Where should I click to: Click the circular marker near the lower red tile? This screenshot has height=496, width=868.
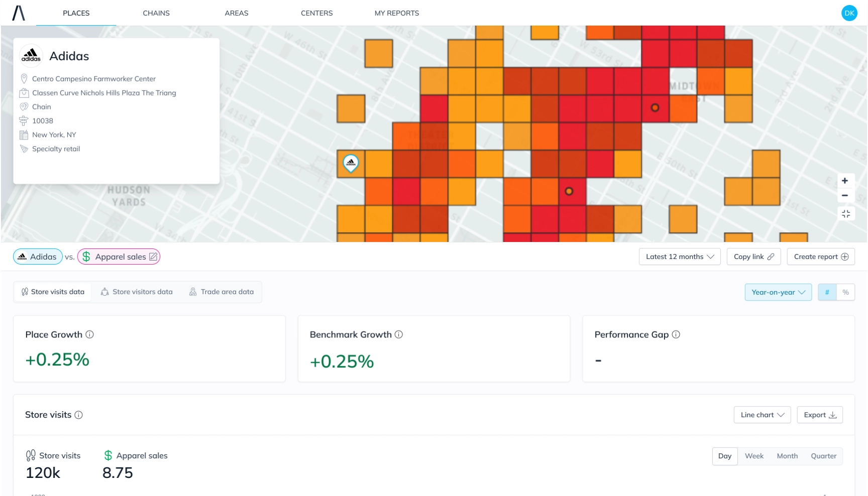569,191
